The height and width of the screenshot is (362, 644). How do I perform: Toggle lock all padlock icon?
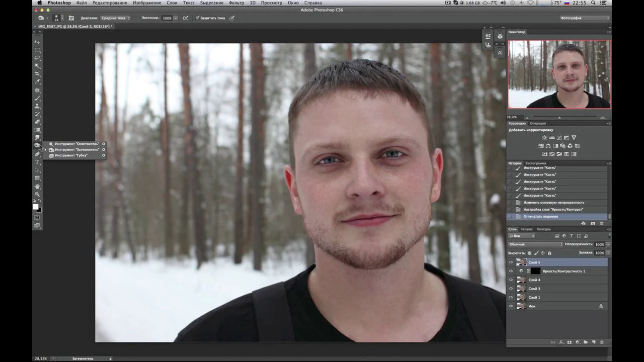click(x=549, y=253)
